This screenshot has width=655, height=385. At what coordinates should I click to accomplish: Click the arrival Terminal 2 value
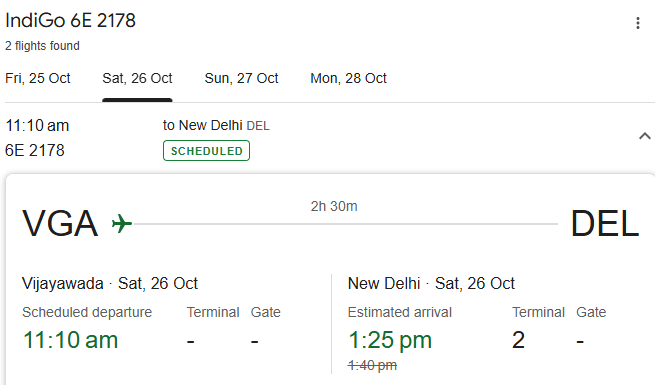[x=518, y=340]
